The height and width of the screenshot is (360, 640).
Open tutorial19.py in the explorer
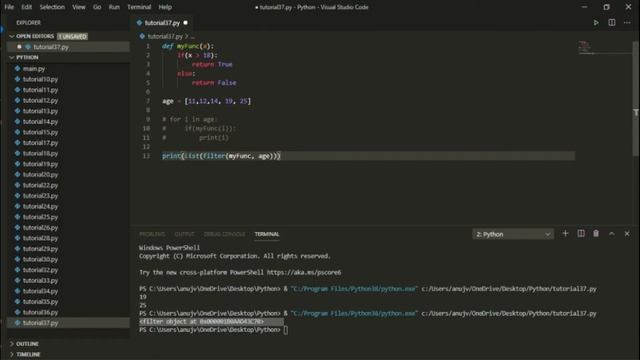[x=69, y=164]
